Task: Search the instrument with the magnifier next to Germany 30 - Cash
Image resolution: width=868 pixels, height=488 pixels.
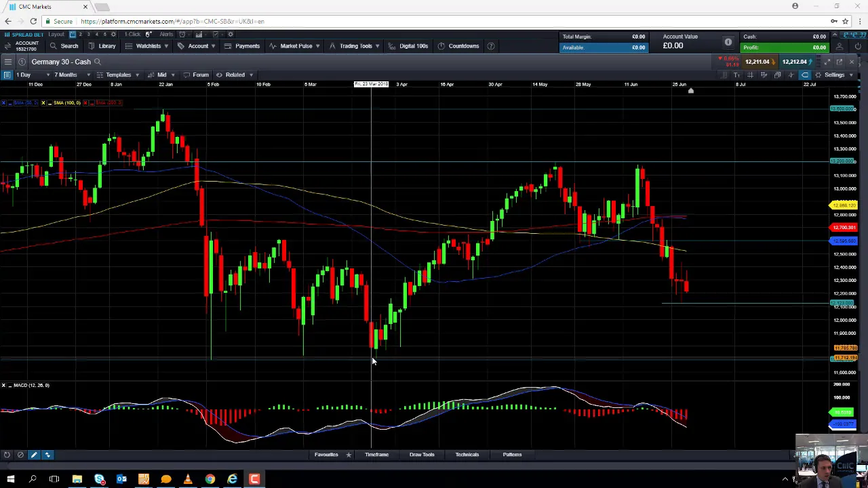Action: point(98,62)
